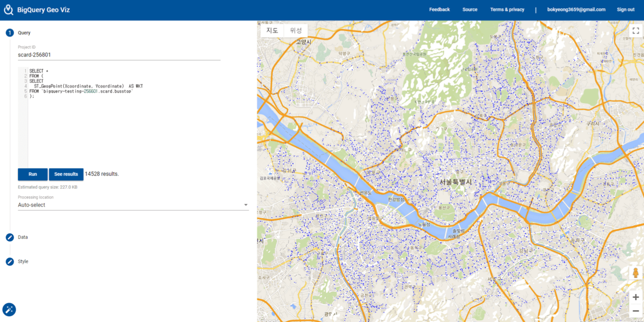644x322 pixels.
Task: Click the 서울특별시 label on map
Action: [x=455, y=182]
